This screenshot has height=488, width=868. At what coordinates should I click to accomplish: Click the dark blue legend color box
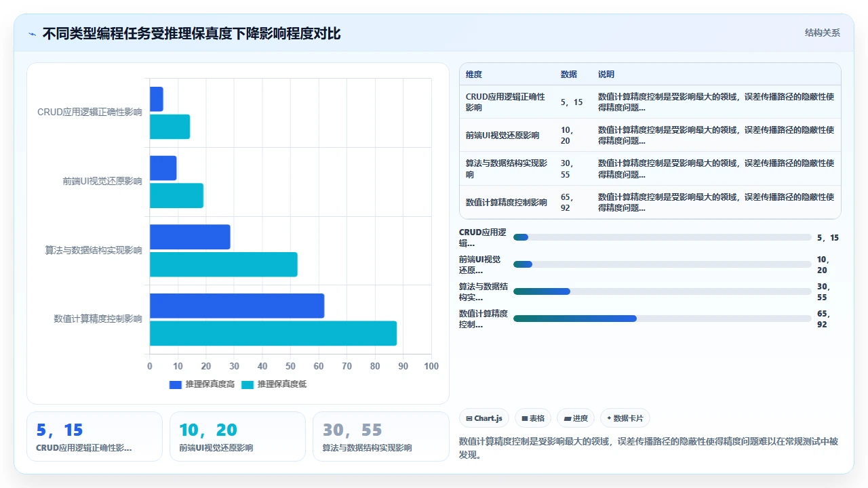176,384
